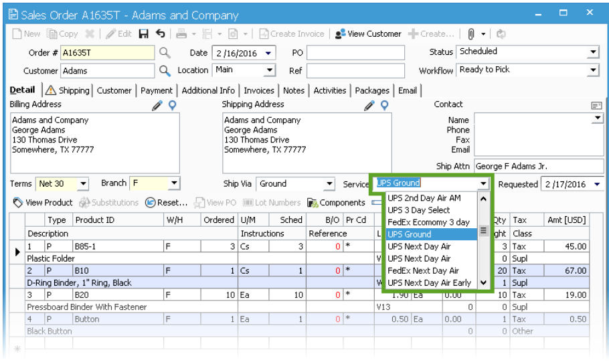Click Components in line toolbar

337,203
